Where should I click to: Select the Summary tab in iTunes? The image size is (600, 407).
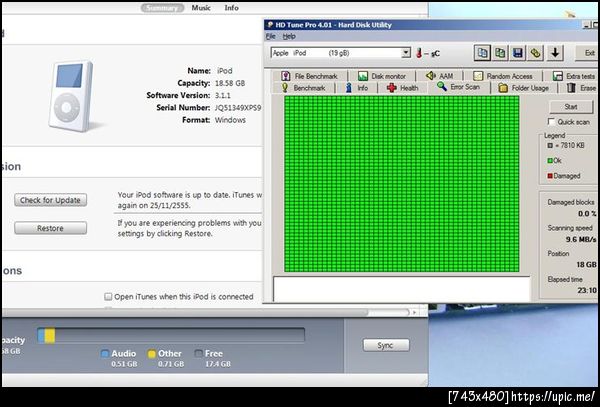click(x=162, y=8)
